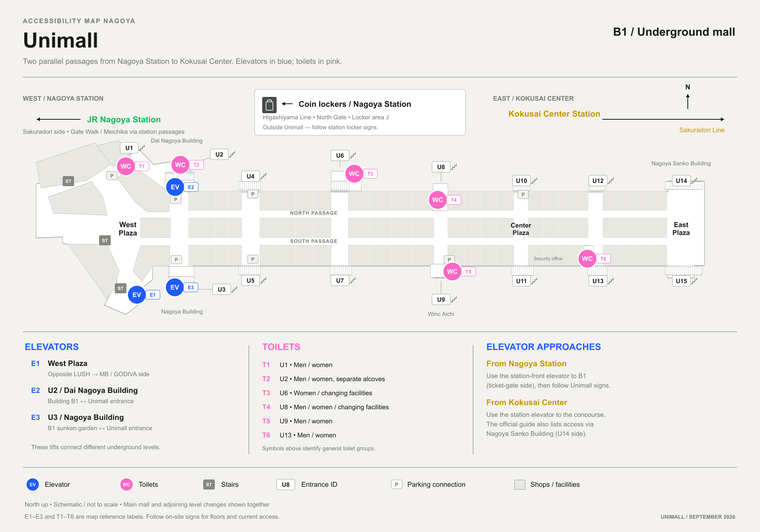Click the T2 toilet WC marker
Screen dimensions: 760x532
click(180, 165)
